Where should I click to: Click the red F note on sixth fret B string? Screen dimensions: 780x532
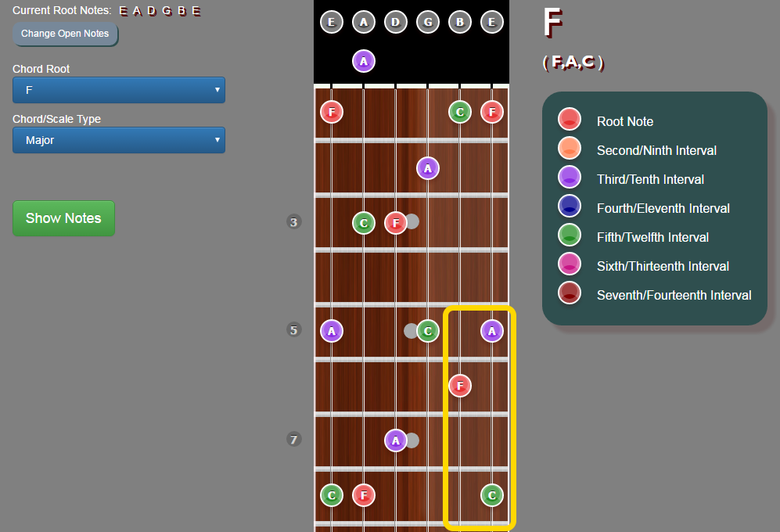460,385
